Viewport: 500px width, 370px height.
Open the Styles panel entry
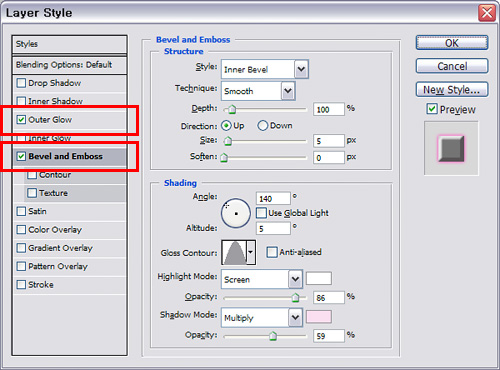click(x=69, y=44)
